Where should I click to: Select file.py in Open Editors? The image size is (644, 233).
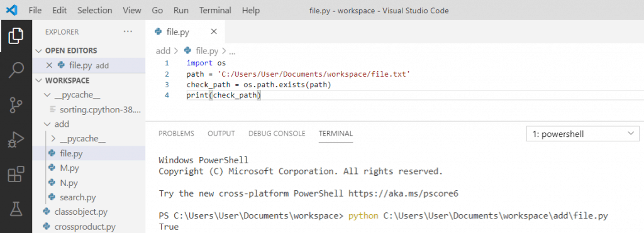pyautogui.click(x=89, y=65)
